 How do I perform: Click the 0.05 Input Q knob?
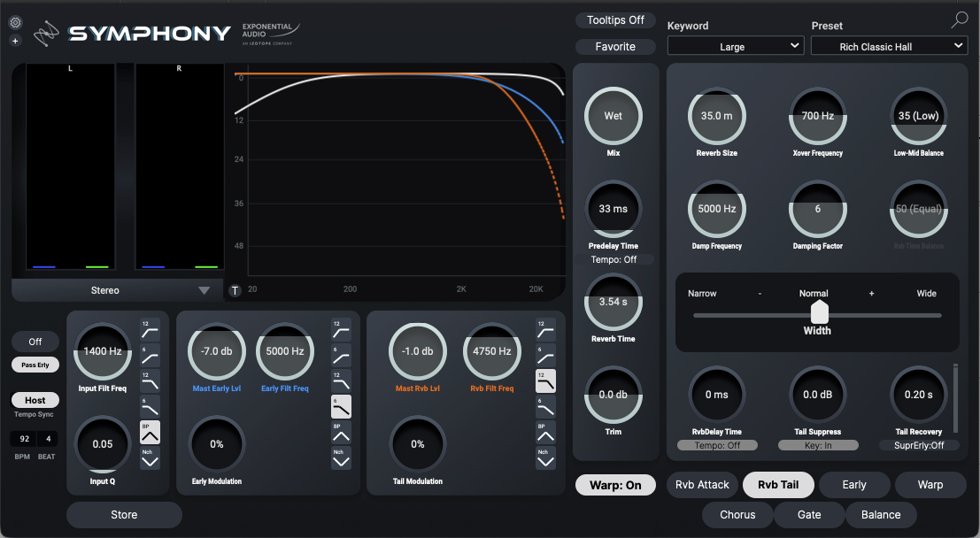(103, 444)
